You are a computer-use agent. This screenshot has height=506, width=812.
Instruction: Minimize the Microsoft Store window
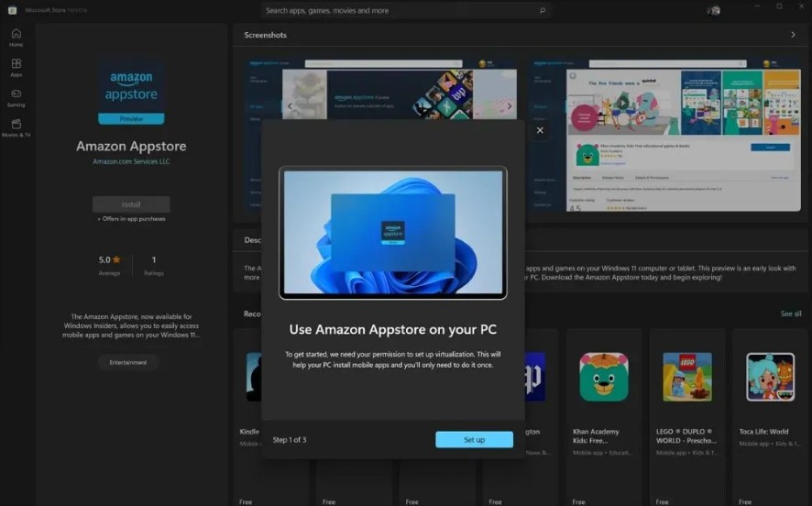point(757,6)
